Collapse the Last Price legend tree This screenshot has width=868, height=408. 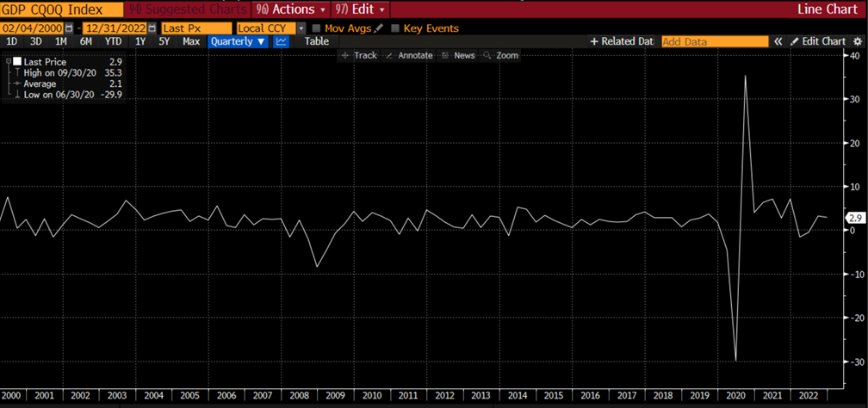pyautogui.click(x=8, y=62)
